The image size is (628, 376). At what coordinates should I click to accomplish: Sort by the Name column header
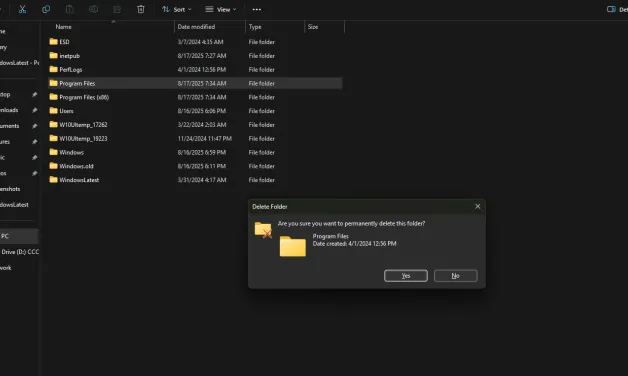(x=63, y=27)
